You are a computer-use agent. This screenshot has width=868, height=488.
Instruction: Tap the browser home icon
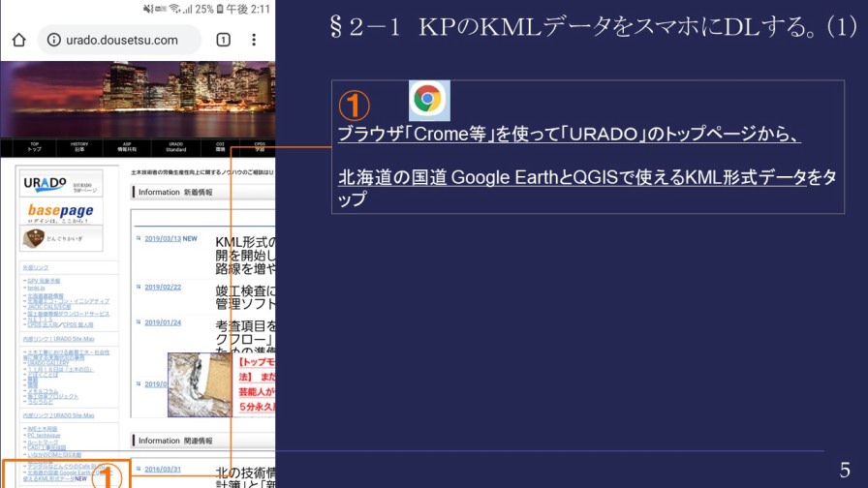[18, 40]
